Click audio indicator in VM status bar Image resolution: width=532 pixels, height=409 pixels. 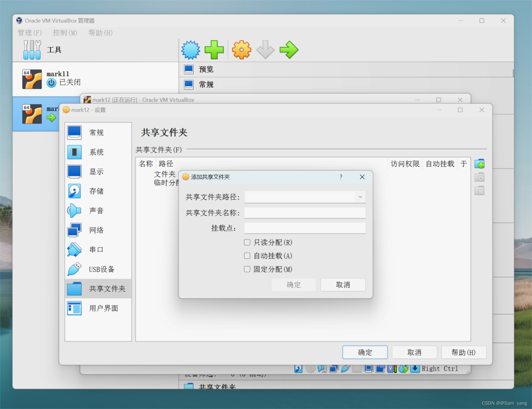coord(322,369)
